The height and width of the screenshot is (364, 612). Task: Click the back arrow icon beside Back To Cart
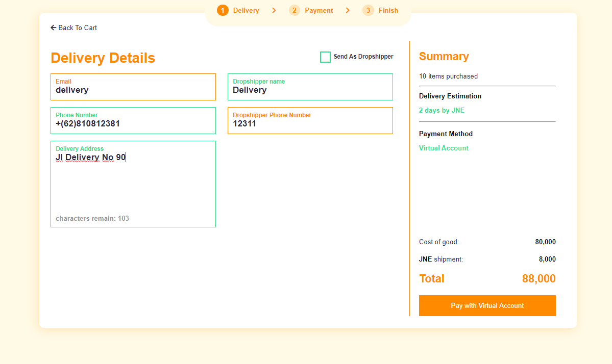(x=54, y=28)
